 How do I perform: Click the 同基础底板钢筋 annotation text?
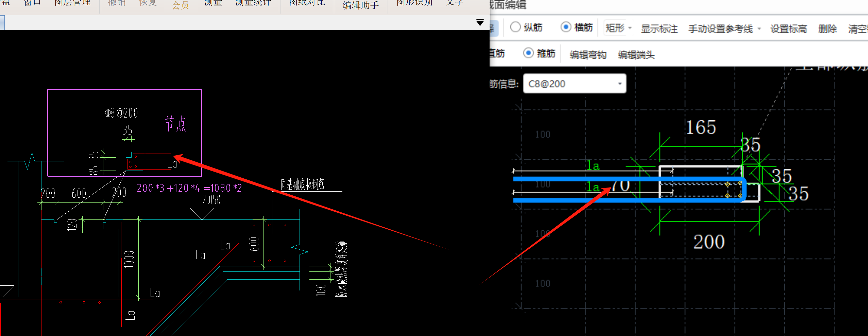302,184
